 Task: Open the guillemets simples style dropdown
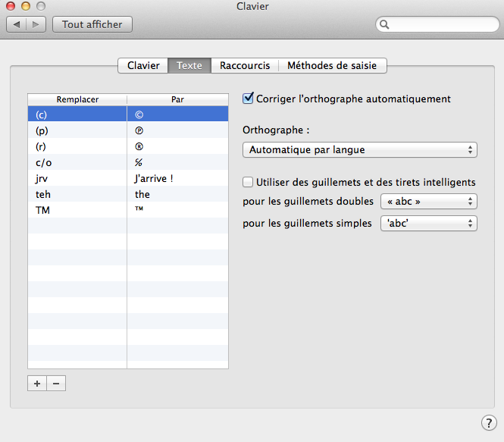(x=429, y=224)
